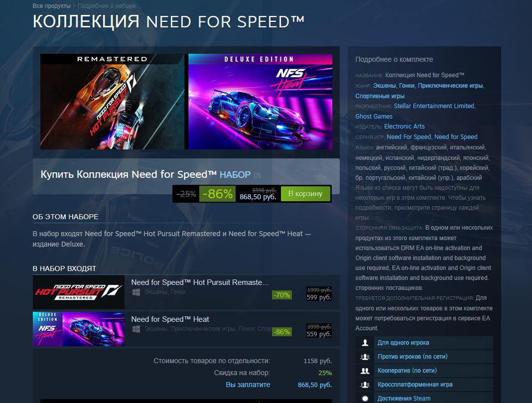Open the Ghost Games developer link
532x403 pixels.
tap(374, 117)
